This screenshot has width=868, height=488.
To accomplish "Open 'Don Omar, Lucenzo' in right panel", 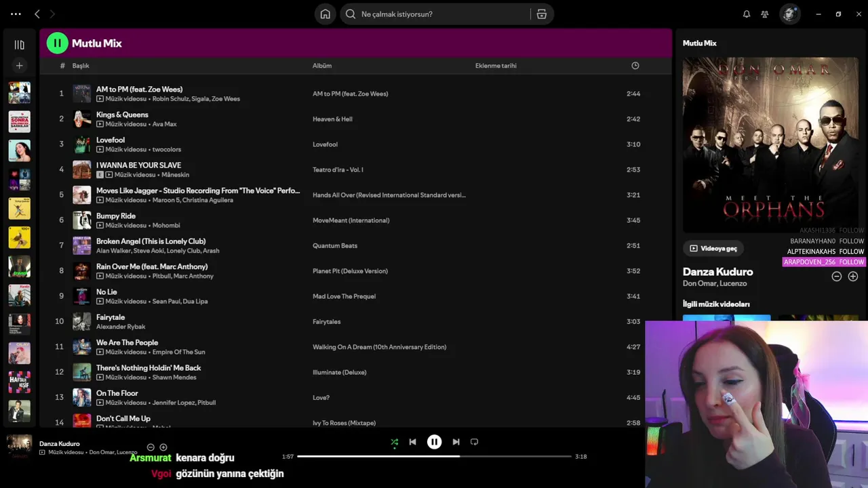I will point(715,283).
